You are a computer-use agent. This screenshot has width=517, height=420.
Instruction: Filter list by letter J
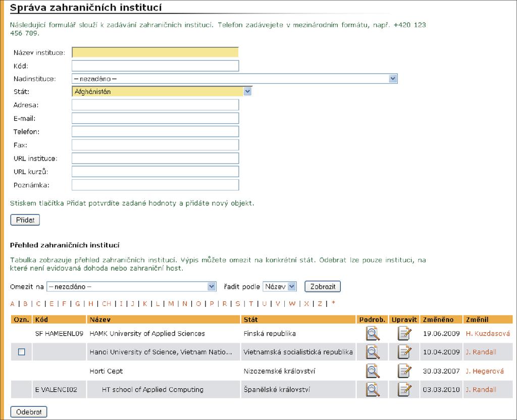pyautogui.click(x=133, y=303)
